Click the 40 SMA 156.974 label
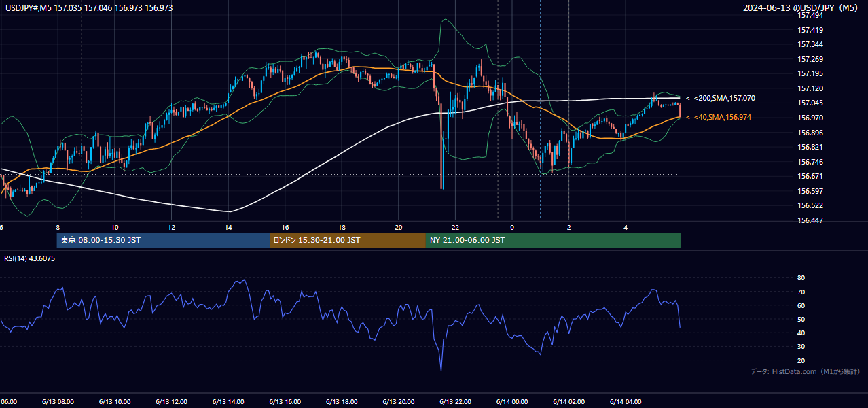 click(x=719, y=118)
